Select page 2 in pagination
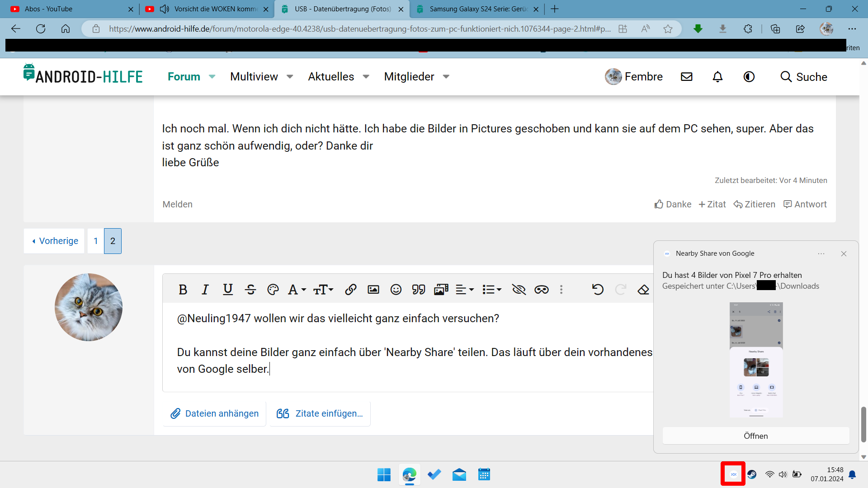 [x=113, y=241]
